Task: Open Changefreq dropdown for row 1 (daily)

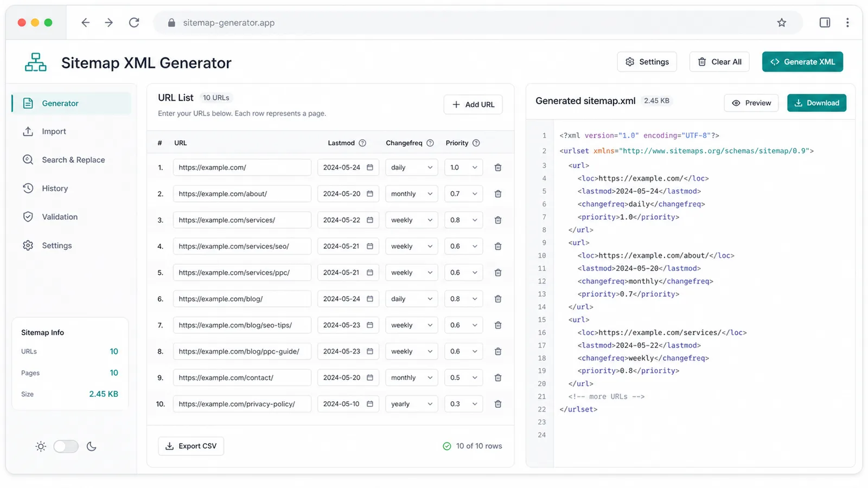Action: [x=411, y=168]
